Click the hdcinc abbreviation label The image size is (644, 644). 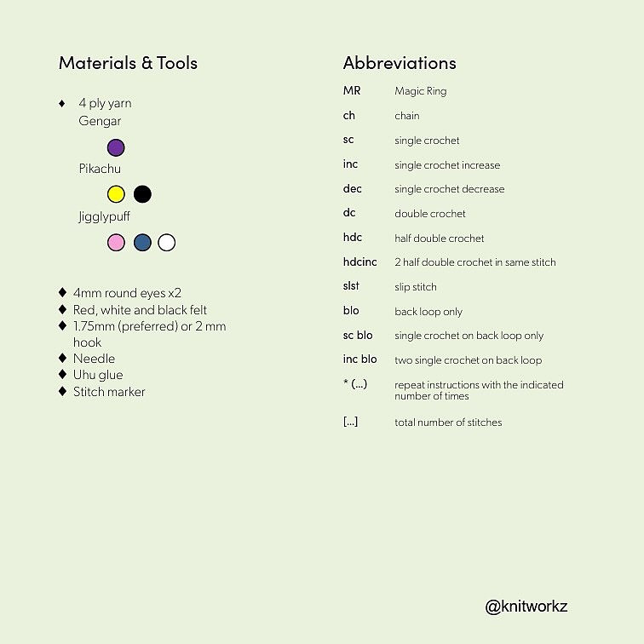(x=359, y=262)
